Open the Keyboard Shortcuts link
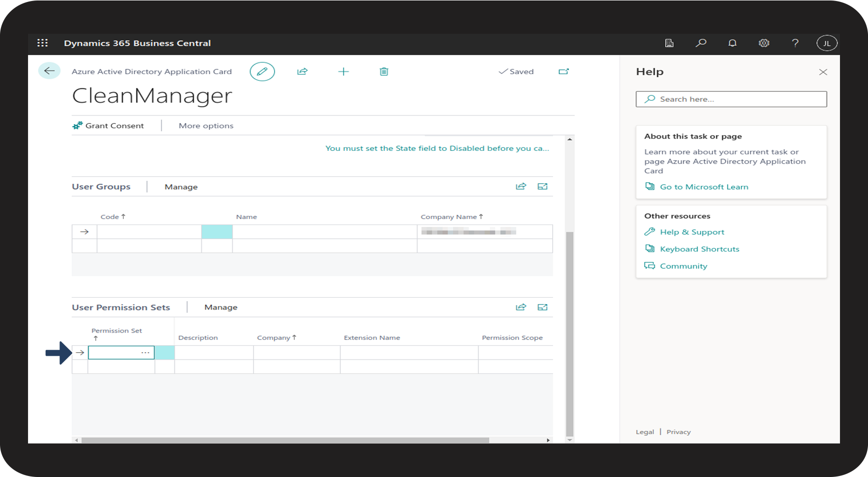The height and width of the screenshot is (477, 868). 700,249
